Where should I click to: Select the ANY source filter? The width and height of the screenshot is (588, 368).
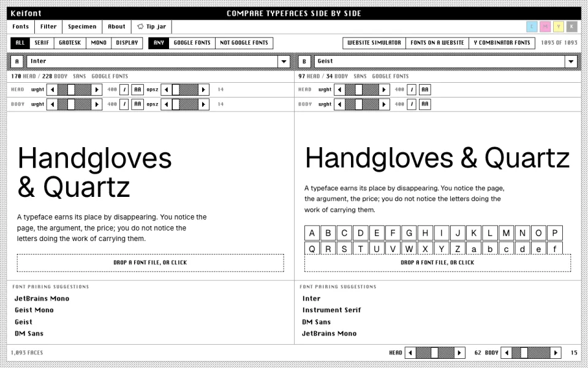tap(159, 43)
